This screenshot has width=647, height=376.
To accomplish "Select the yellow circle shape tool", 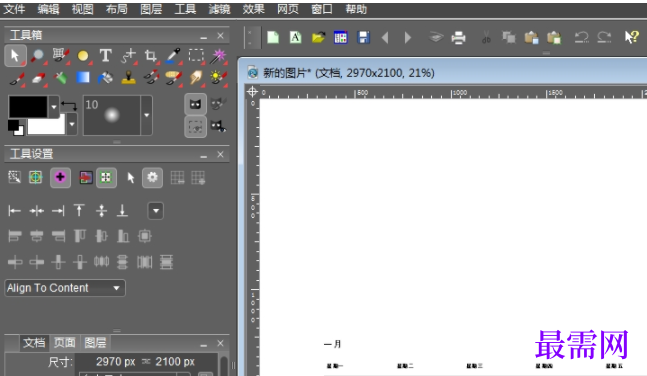I will [83, 56].
